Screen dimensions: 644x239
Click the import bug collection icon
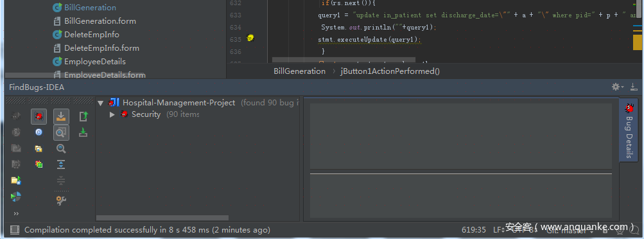(x=83, y=132)
